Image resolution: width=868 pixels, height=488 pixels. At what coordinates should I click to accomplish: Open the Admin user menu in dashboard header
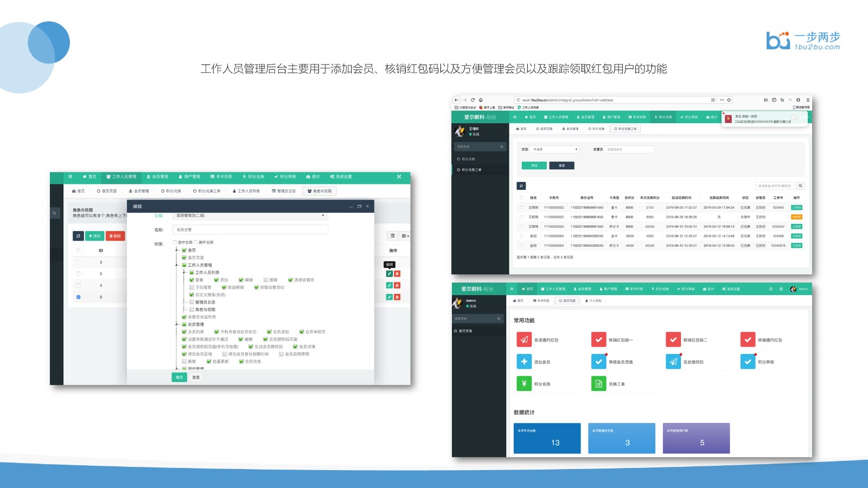(800, 289)
